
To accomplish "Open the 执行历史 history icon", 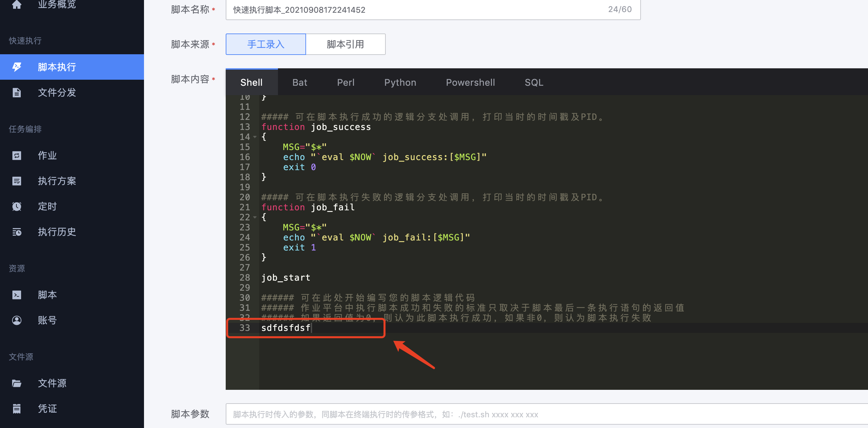I will tap(17, 232).
